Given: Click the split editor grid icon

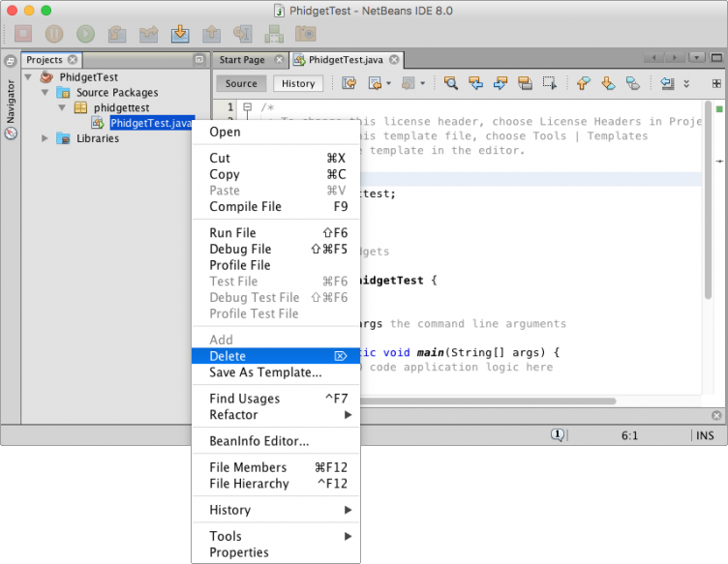Looking at the screenshot, I should tap(716, 83).
